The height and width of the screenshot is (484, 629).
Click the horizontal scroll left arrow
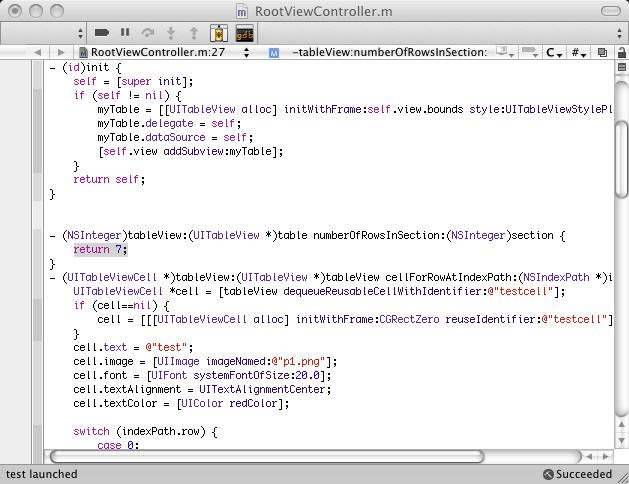point(588,457)
